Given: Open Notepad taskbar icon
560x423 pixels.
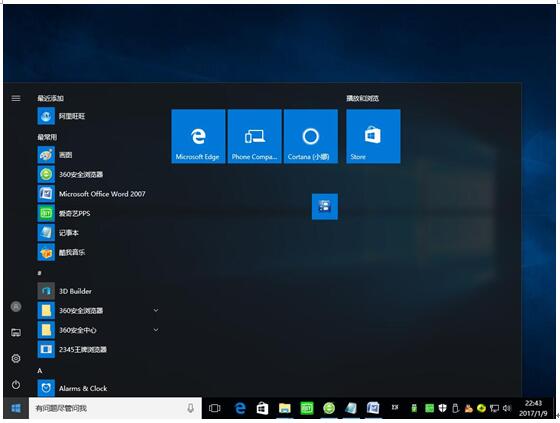Looking at the screenshot, I should (x=351, y=408).
